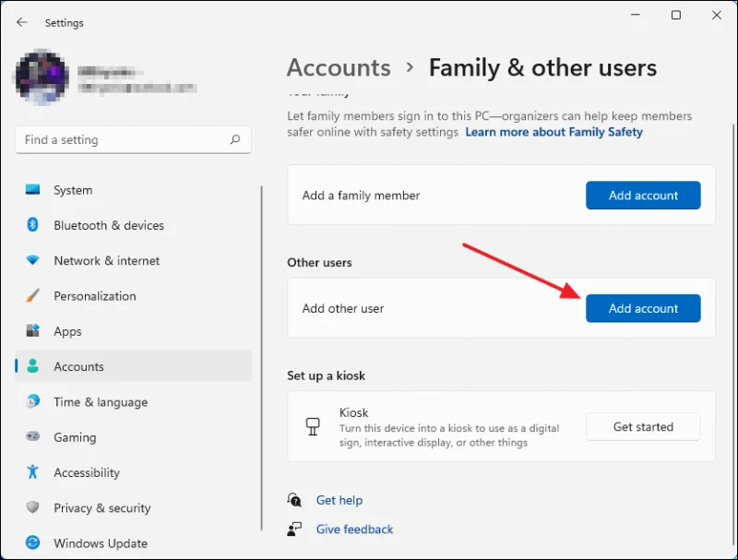Open the user profile avatar
Screen dimensions: 738x560
click(42, 77)
